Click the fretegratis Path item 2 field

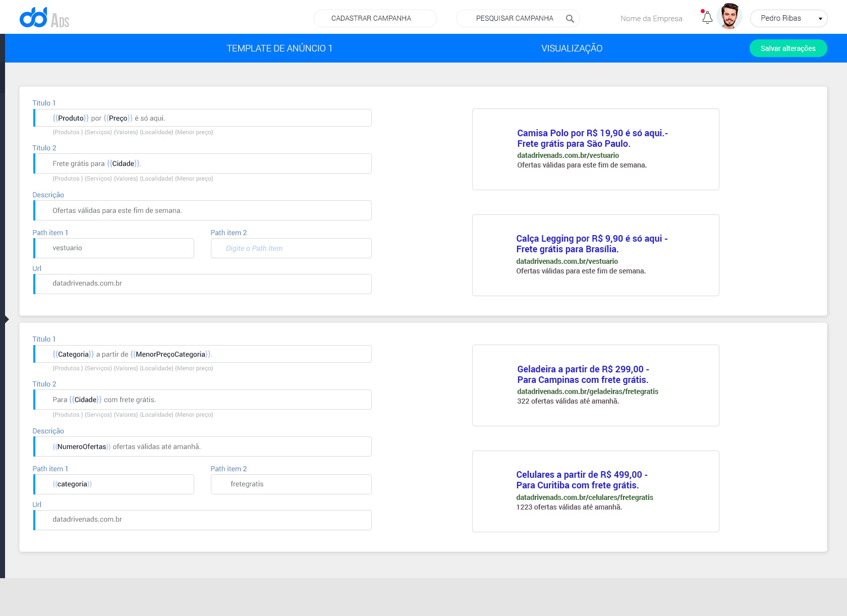coord(291,484)
